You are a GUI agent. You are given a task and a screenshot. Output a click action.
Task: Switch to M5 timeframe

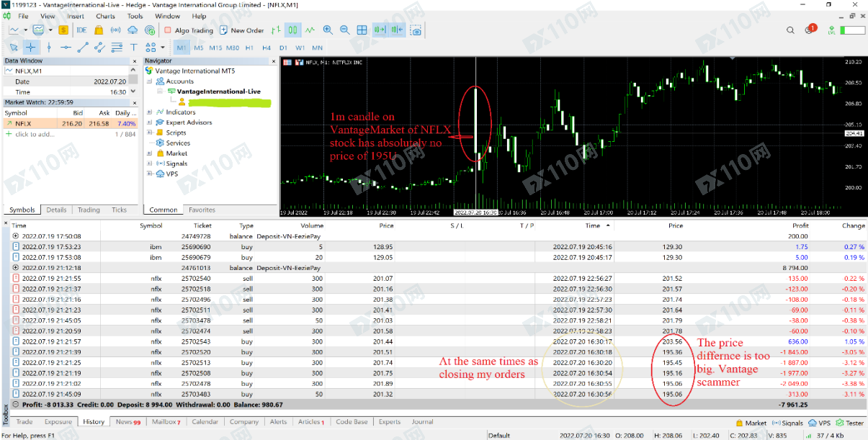click(199, 48)
